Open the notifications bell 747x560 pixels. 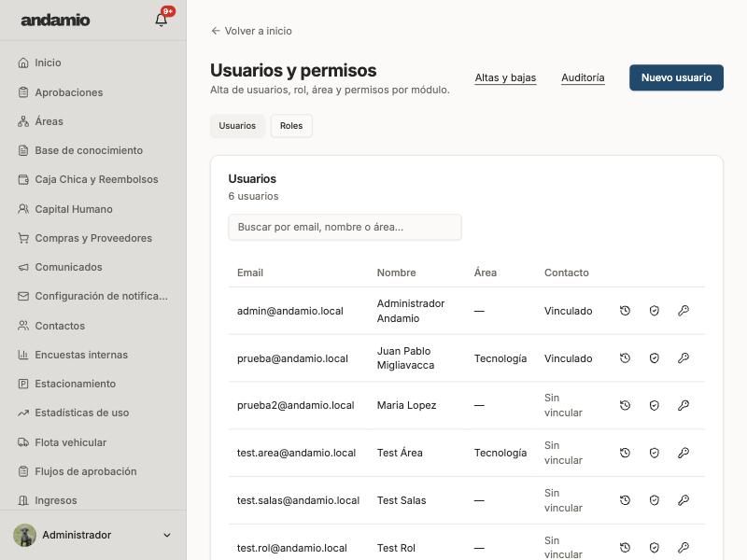162,20
